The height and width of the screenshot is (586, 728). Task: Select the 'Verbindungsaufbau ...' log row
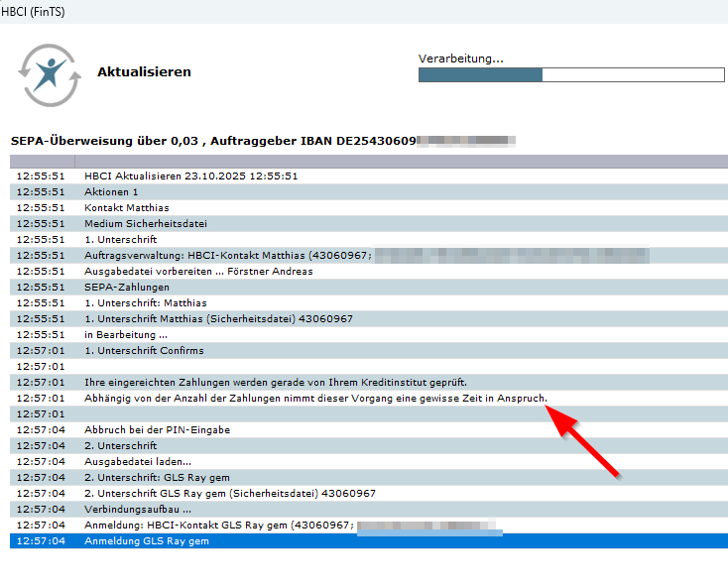pyautogui.click(x=138, y=509)
